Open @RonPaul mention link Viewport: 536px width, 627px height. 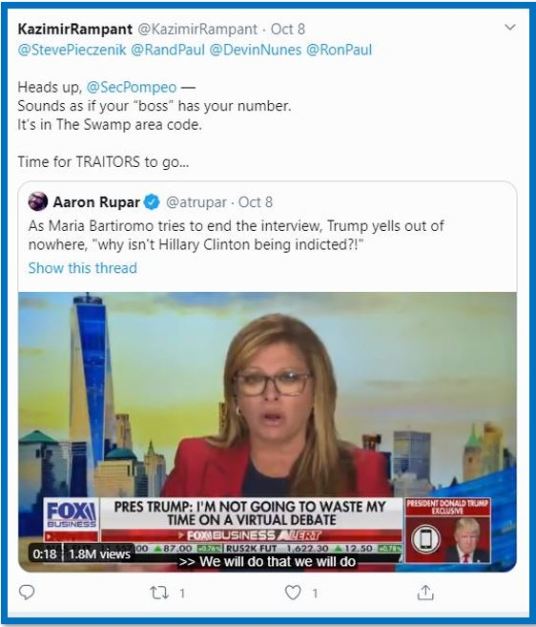click(339, 50)
